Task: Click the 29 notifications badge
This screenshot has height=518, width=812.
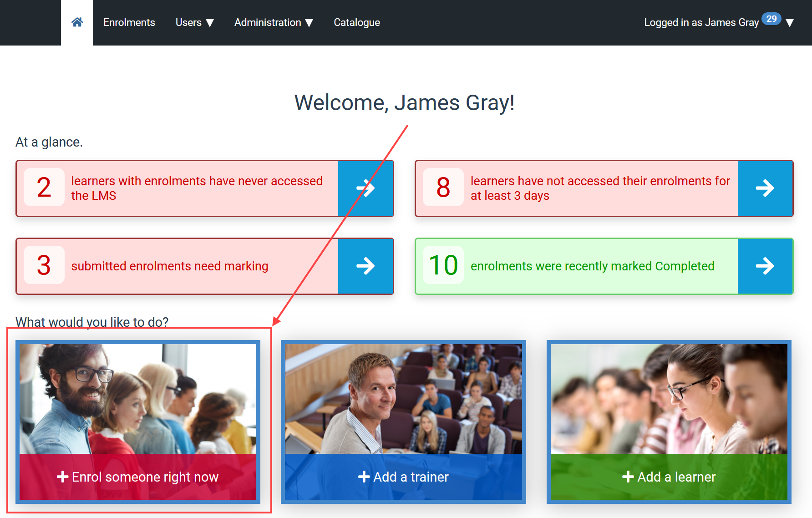Action: click(771, 19)
